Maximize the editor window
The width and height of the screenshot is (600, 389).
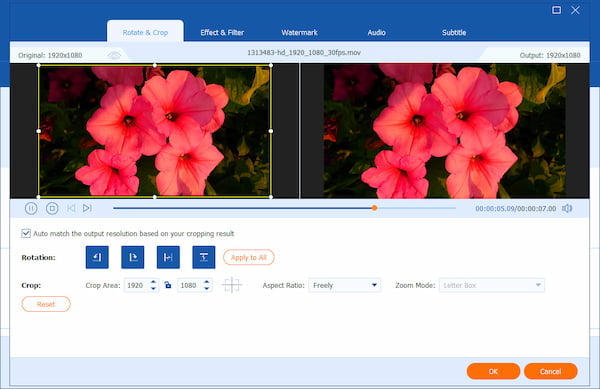coord(556,10)
